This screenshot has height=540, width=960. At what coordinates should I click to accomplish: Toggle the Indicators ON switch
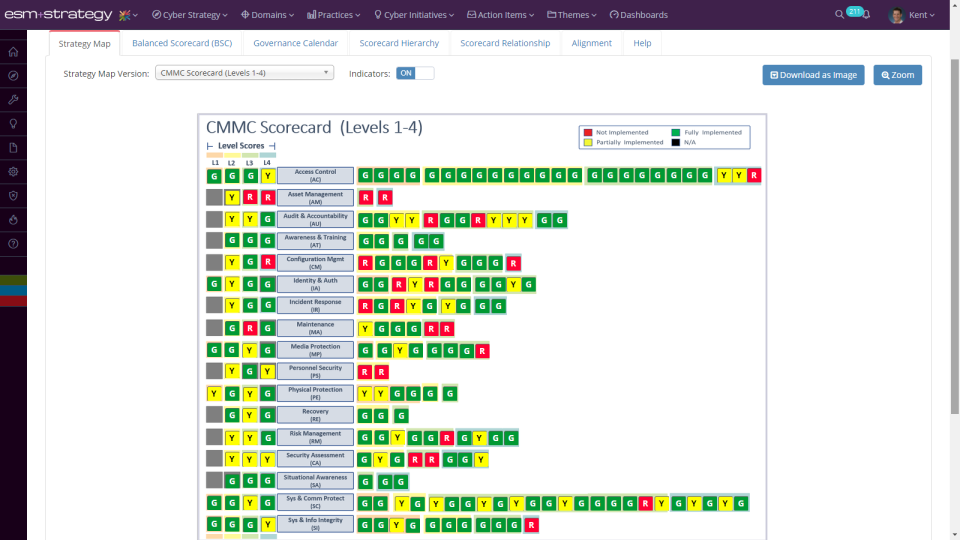click(415, 73)
